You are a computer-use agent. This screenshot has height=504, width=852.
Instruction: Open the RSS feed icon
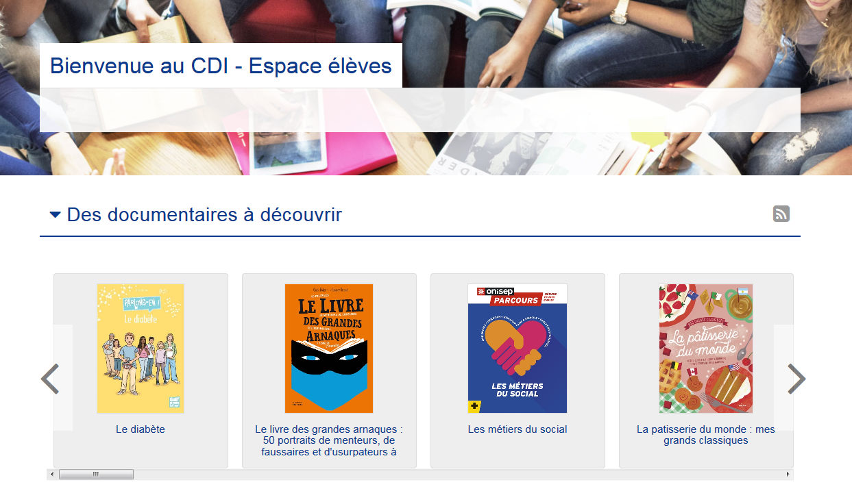(781, 214)
